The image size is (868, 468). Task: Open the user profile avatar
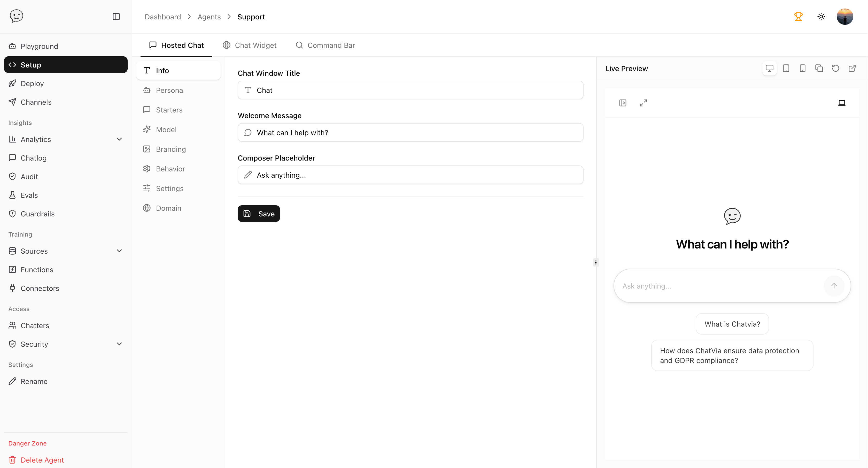point(845,17)
